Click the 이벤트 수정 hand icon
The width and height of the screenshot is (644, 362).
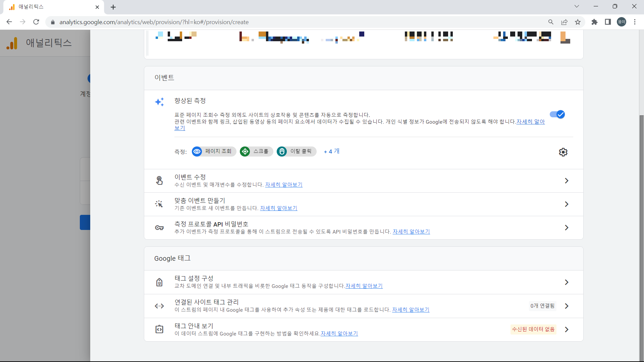pyautogui.click(x=159, y=180)
